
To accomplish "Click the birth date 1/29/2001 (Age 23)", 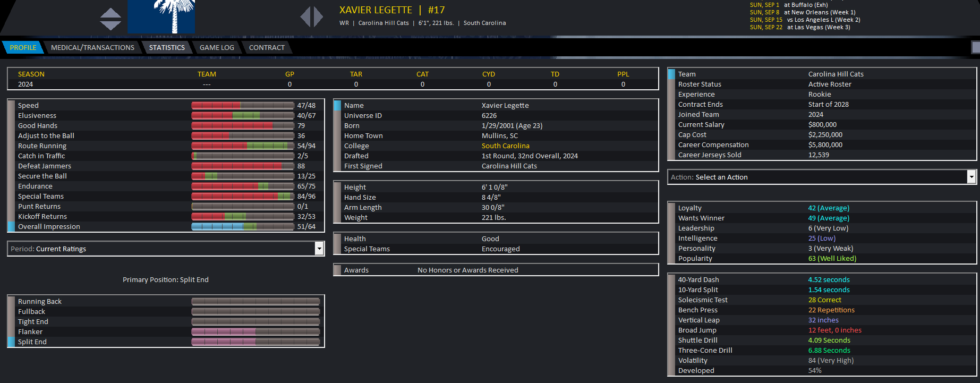I will (512, 125).
